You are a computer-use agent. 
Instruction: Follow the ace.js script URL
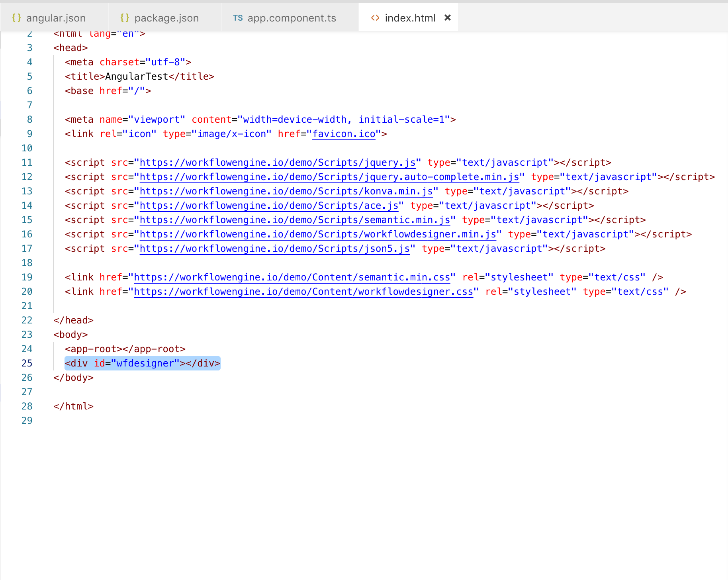pyautogui.click(x=269, y=206)
